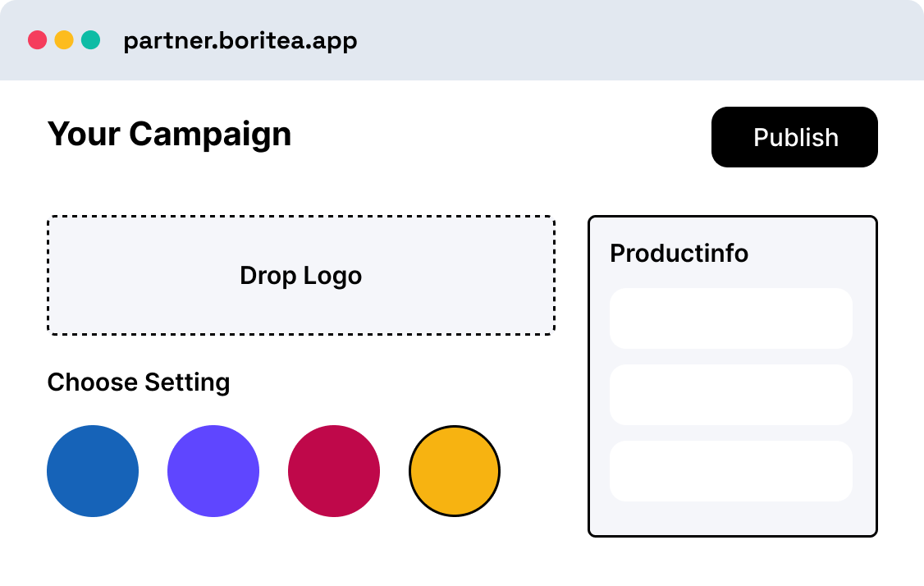Click the partner.boritea.app address text
This screenshot has height=586, width=924.
pos(240,40)
